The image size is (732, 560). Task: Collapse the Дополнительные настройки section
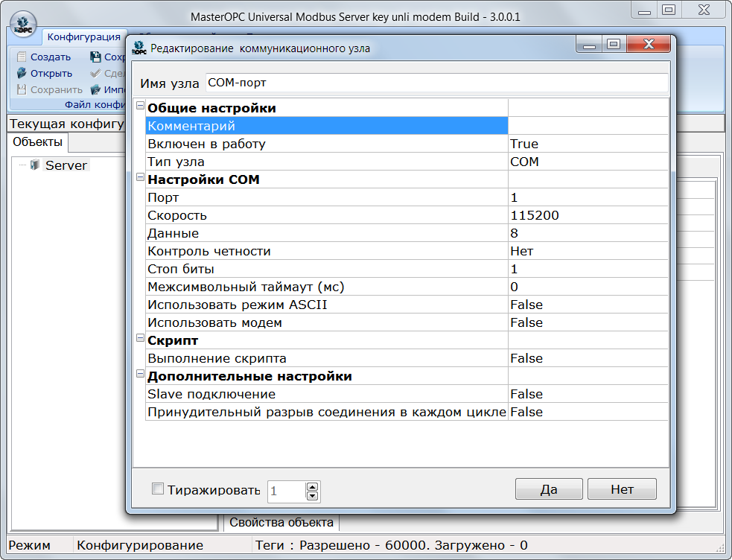pos(139,375)
